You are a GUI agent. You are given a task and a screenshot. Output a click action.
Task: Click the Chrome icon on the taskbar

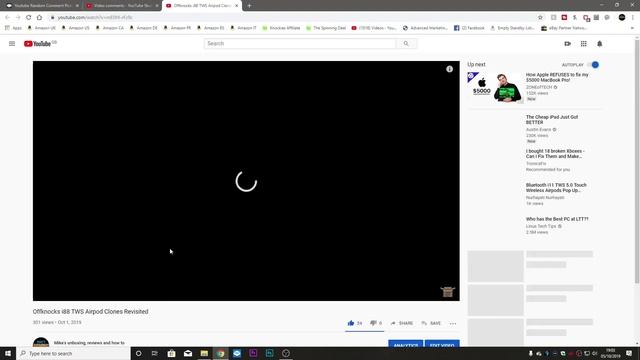220,353
